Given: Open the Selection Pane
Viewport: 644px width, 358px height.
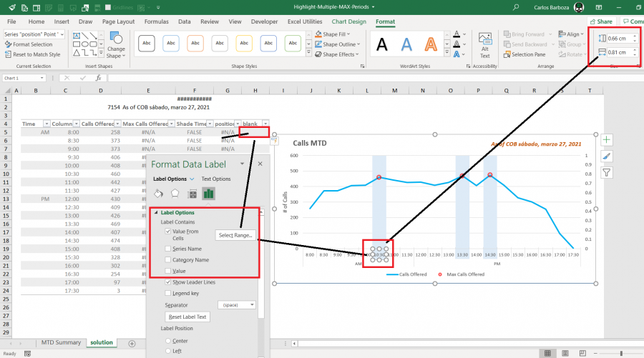Looking at the screenshot, I should click(x=525, y=54).
